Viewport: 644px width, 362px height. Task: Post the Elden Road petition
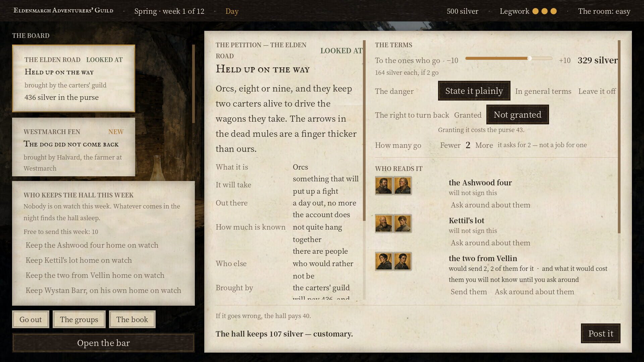point(601,334)
